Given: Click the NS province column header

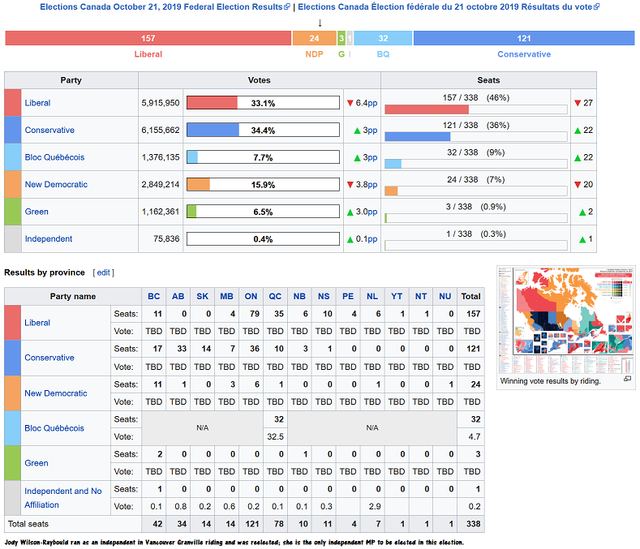Looking at the screenshot, I should coord(324,296).
